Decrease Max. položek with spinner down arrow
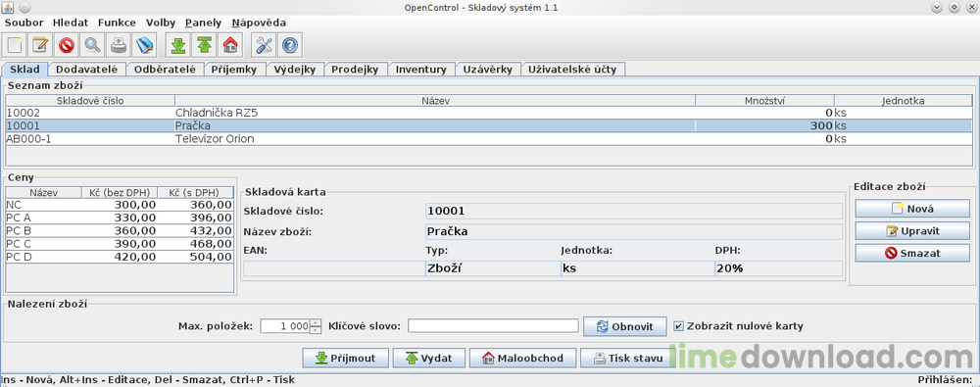 (x=316, y=330)
